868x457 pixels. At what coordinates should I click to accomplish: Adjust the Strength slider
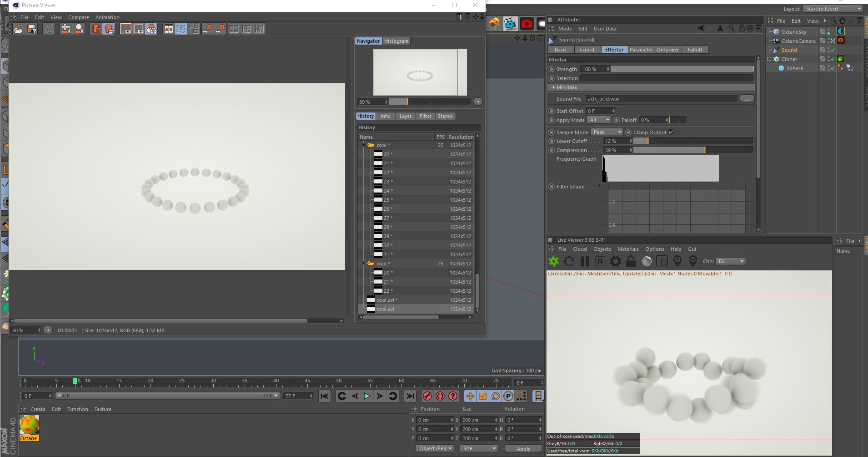pyautogui.click(x=682, y=69)
